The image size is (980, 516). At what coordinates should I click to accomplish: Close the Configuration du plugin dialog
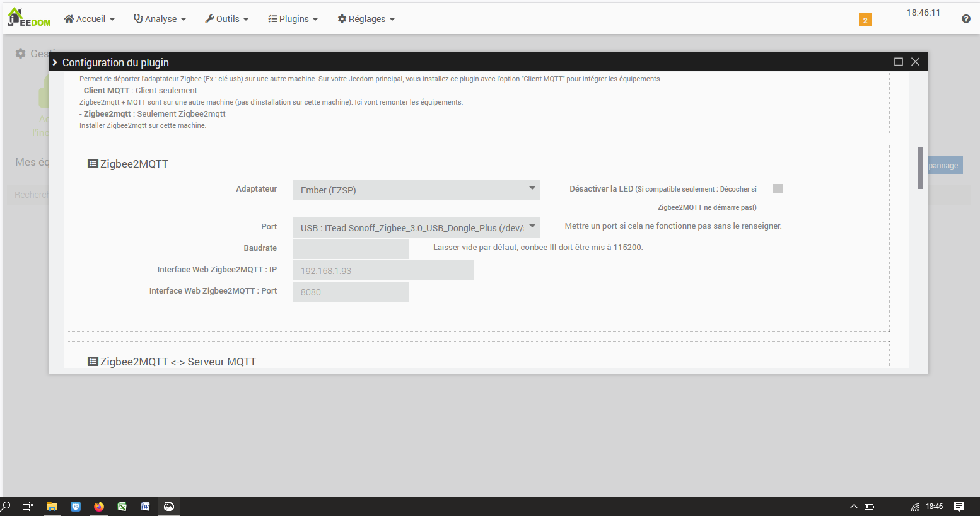coord(916,62)
